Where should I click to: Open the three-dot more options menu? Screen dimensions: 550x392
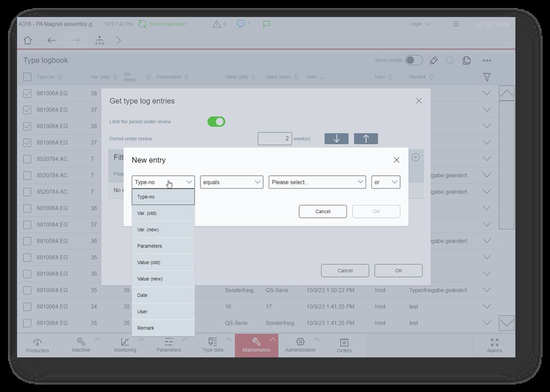[487, 60]
